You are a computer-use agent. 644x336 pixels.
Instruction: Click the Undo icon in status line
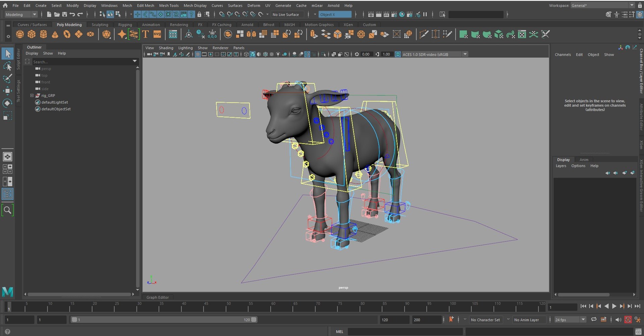pos(72,14)
